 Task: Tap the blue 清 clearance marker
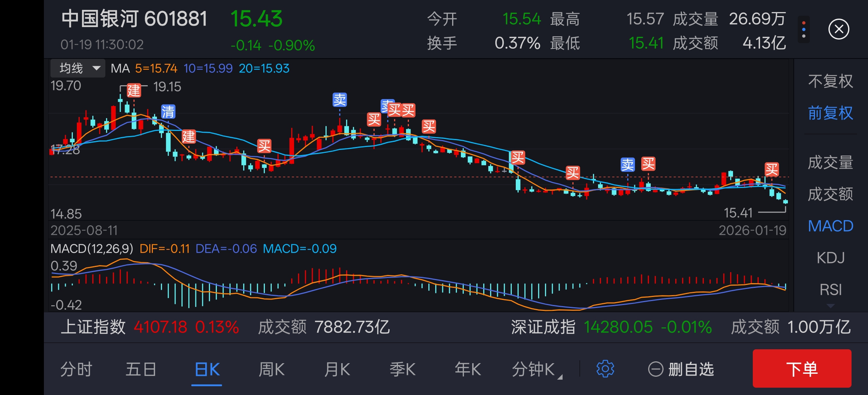pos(168,112)
